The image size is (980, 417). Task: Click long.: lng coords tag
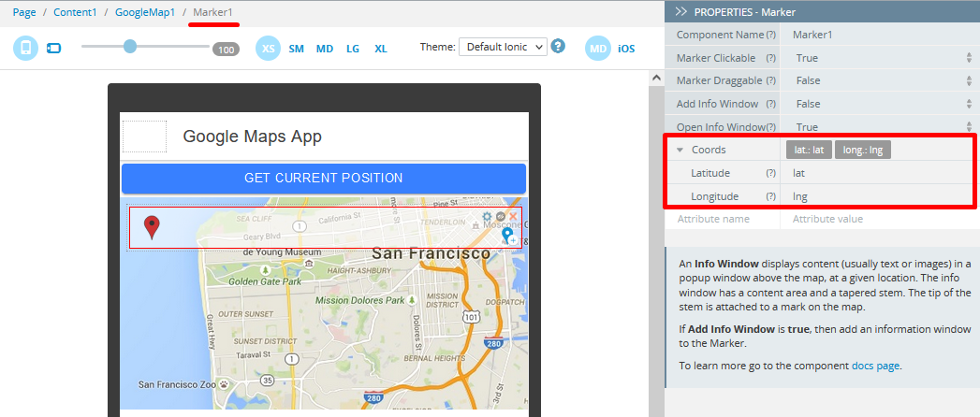(862, 150)
